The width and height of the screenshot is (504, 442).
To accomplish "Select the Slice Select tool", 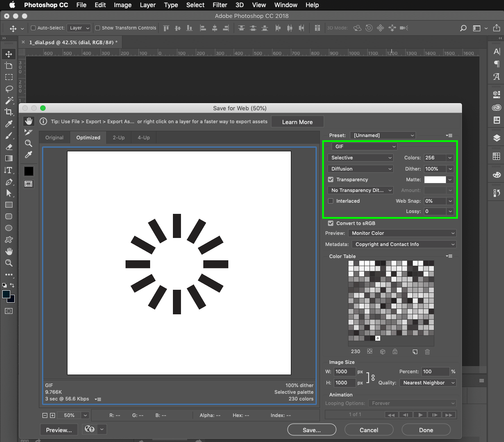I will [x=29, y=132].
